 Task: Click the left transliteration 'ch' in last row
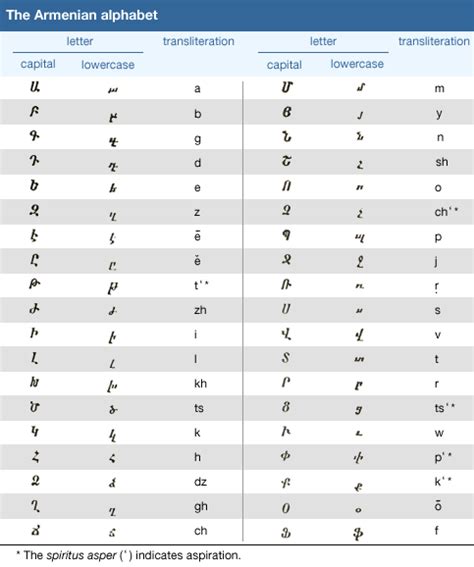[201, 530]
